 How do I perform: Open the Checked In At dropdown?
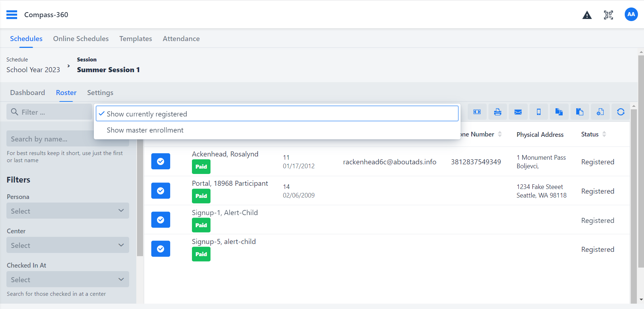68,279
